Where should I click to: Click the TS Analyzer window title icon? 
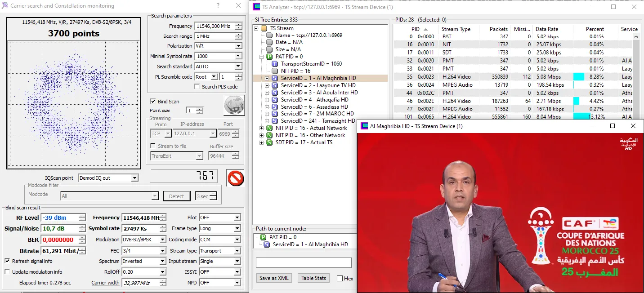(256, 7)
